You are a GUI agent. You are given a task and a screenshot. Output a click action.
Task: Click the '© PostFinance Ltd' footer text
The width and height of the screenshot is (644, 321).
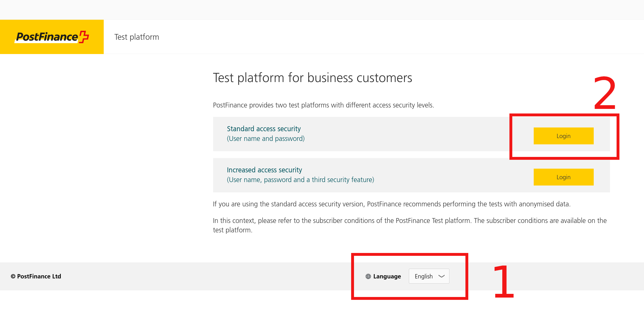(x=36, y=276)
